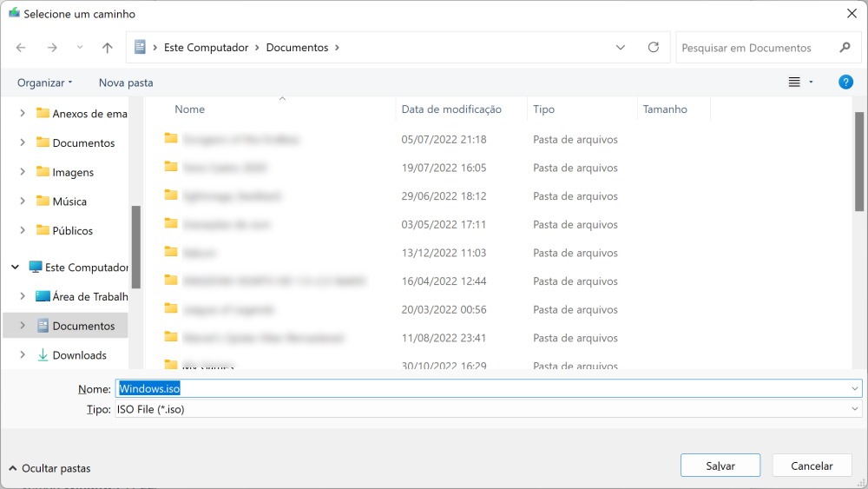The height and width of the screenshot is (489, 868).
Task: Click the search magnifier icon
Action: 845,48
